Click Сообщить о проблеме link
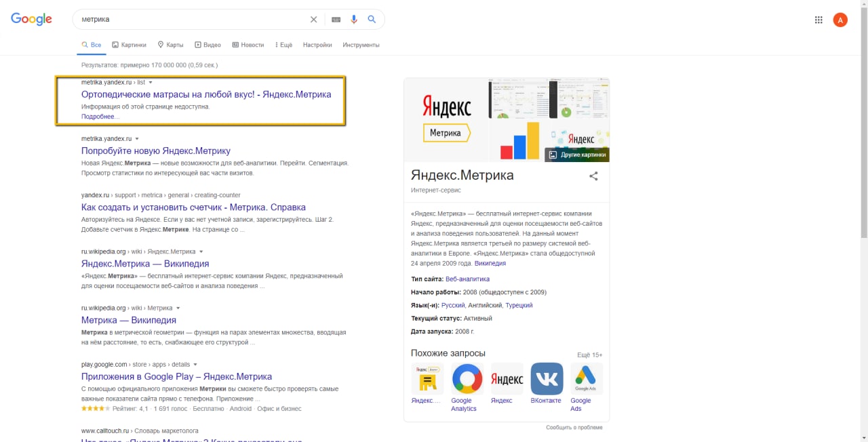868x442 pixels. pyautogui.click(x=574, y=428)
